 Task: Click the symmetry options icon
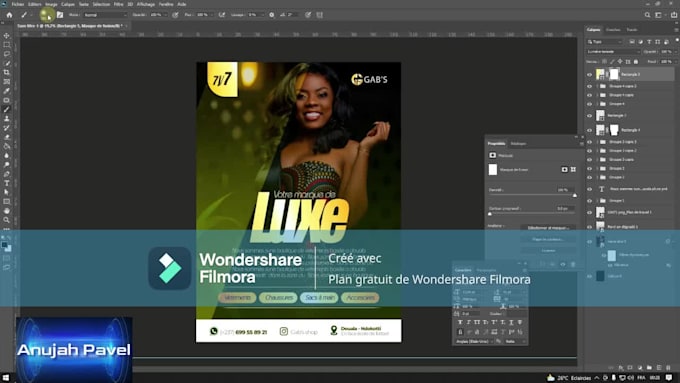(x=320, y=15)
